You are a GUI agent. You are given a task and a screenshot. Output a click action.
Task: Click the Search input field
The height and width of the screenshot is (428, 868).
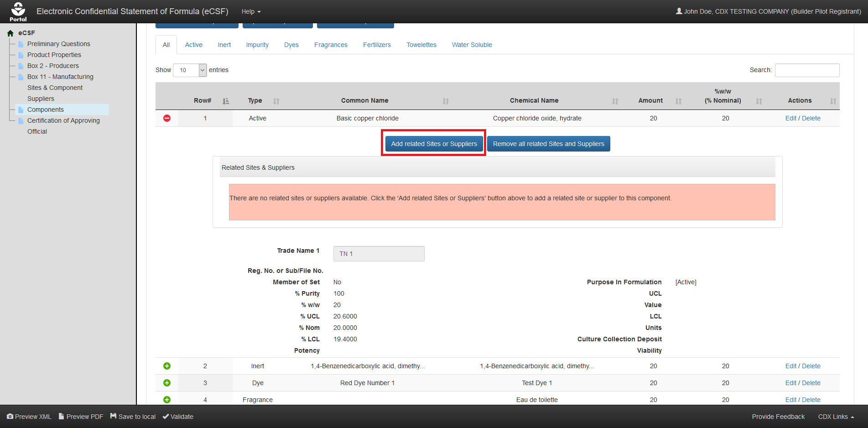(x=807, y=70)
